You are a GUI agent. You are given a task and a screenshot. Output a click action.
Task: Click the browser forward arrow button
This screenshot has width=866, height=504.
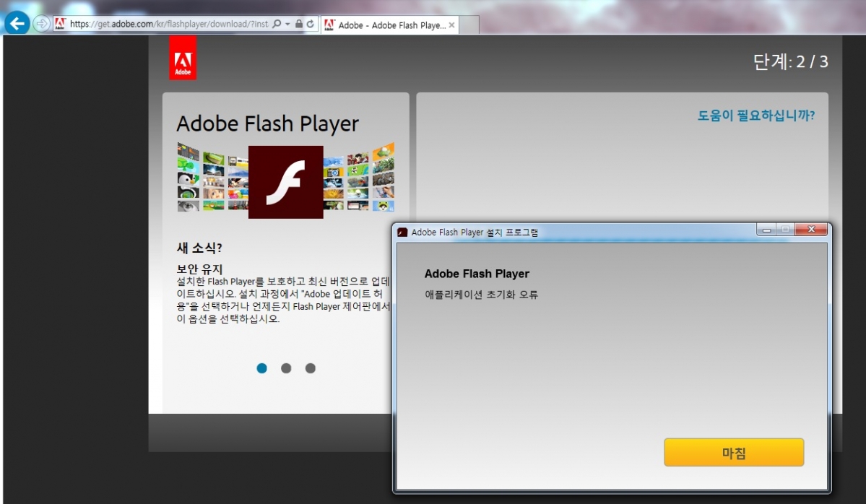41,24
